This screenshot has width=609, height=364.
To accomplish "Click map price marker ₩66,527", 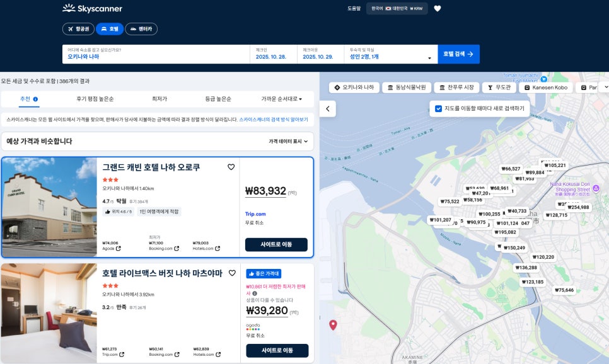I will (511, 169).
